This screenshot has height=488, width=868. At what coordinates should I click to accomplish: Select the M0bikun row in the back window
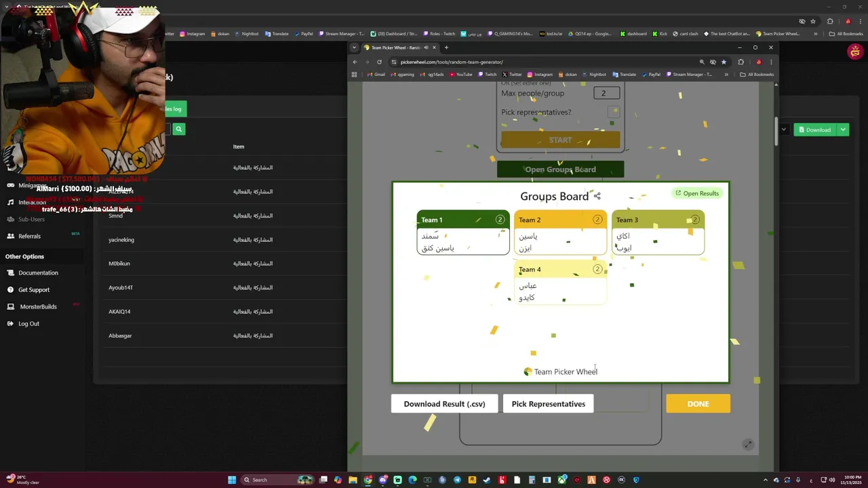pos(224,264)
